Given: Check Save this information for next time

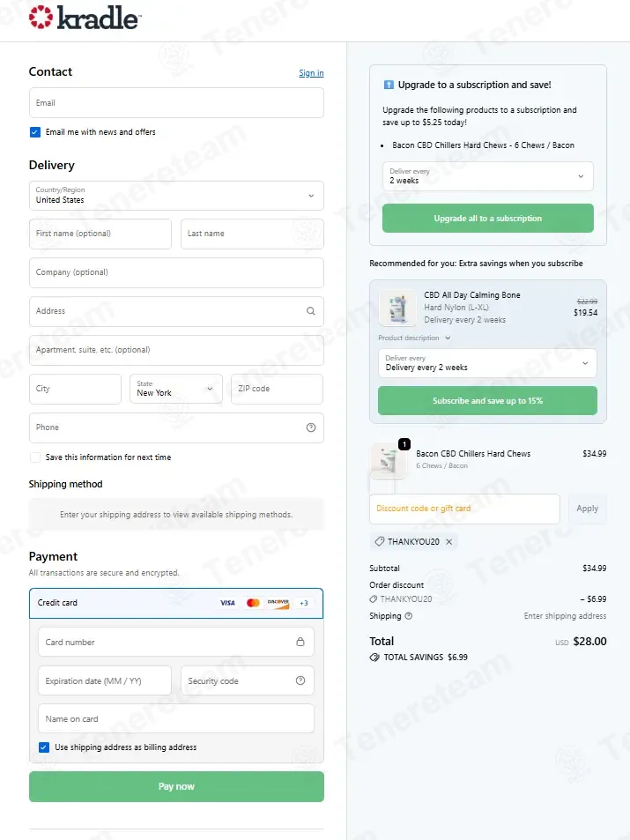Looking at the screenshot, I should pyautogui.click(x=35, y=457).
